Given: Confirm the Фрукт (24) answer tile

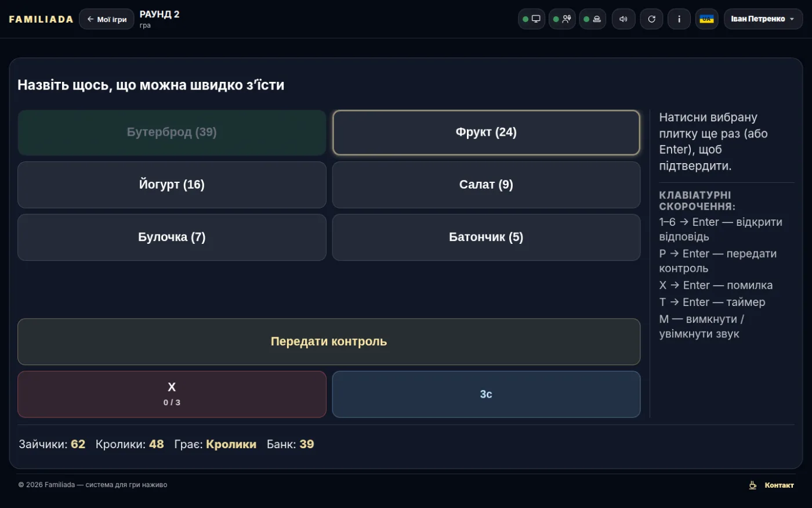Looking at the screenshot, I should tap(486, 132).
